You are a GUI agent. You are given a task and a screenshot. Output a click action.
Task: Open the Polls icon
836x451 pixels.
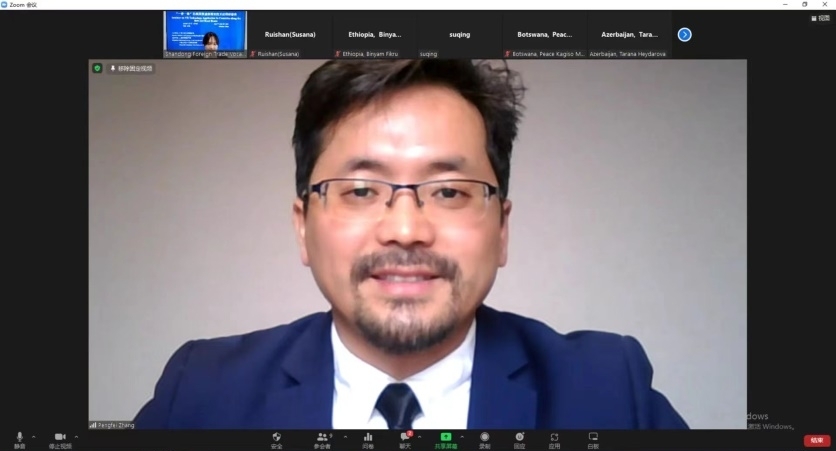click(x=368, y=438)
